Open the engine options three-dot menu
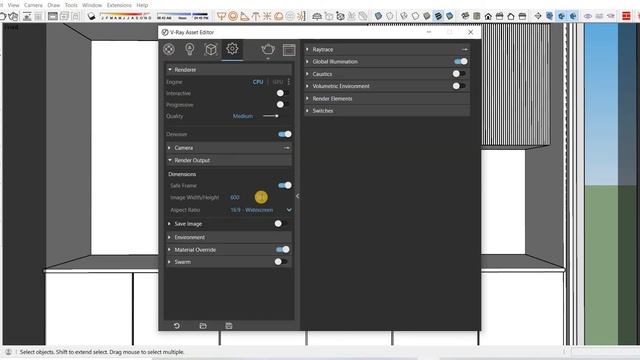Screen dimensions: 640x360 click(289, 82)
